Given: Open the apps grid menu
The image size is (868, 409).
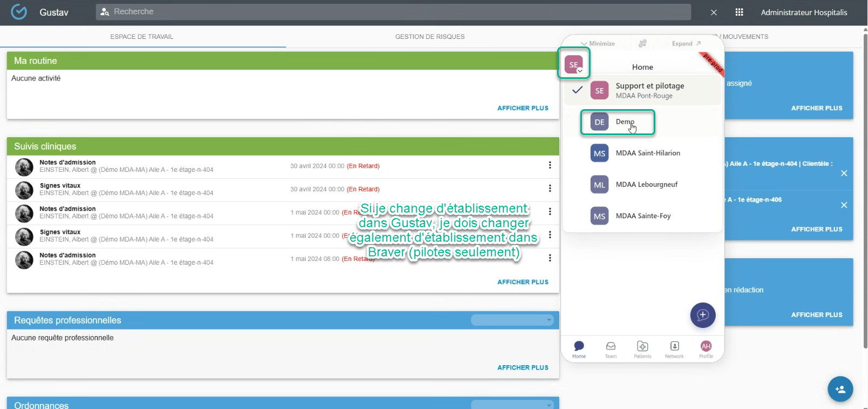Looking at the screenshot, I should (739, 12).
